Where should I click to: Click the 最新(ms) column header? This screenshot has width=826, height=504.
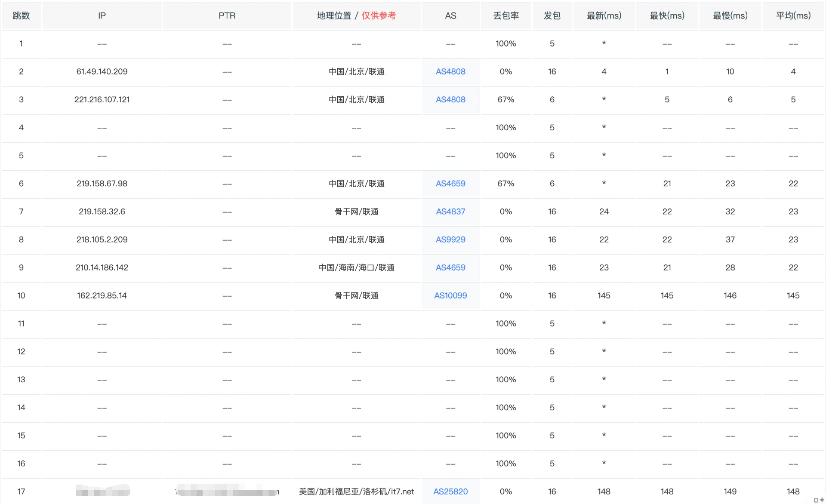tap(604, 15)
